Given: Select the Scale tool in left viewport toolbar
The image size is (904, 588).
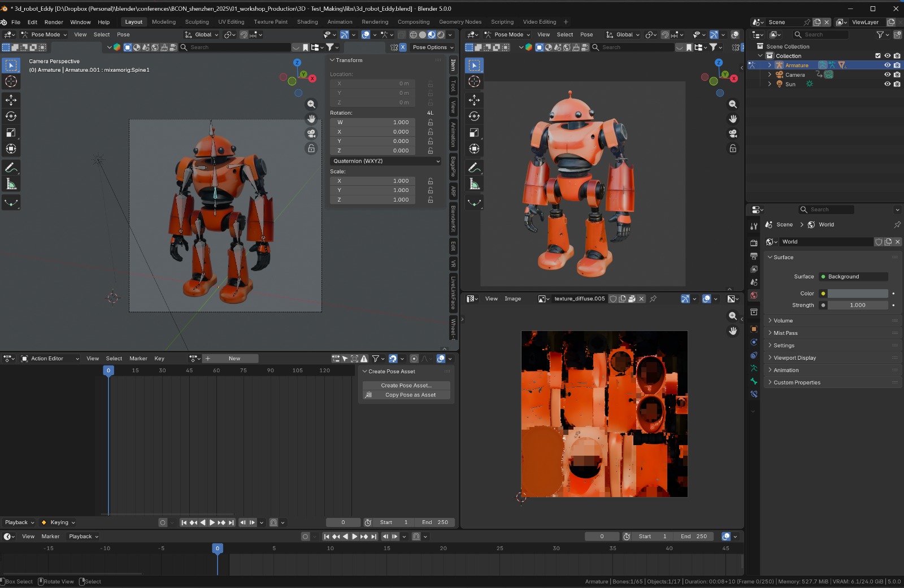Looking at the screenshot, I should click(11, 133).
